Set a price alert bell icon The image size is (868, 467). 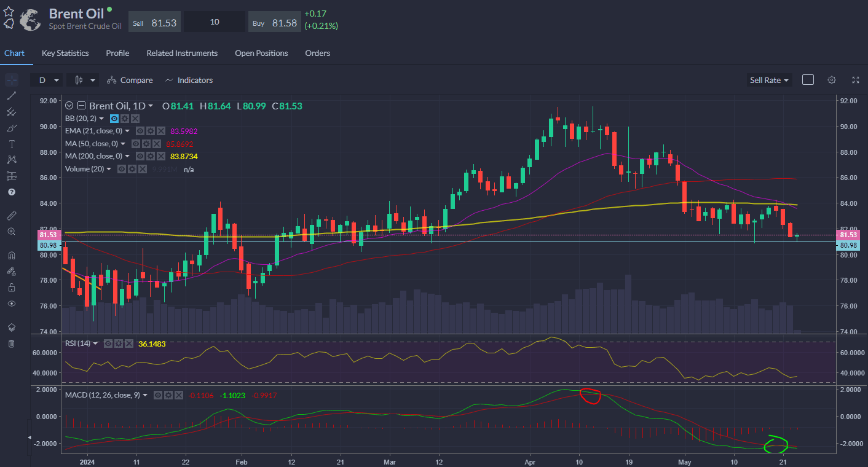pyautogui.click(x=9, y=24)
